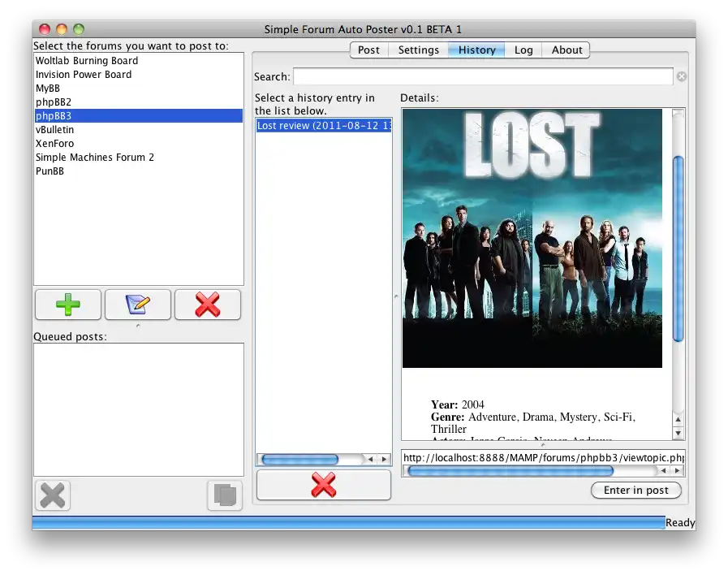Select Simple Machines Forum 2
Image resolution: width=728 pixels, height=575 pixels.
pos(138,157)
